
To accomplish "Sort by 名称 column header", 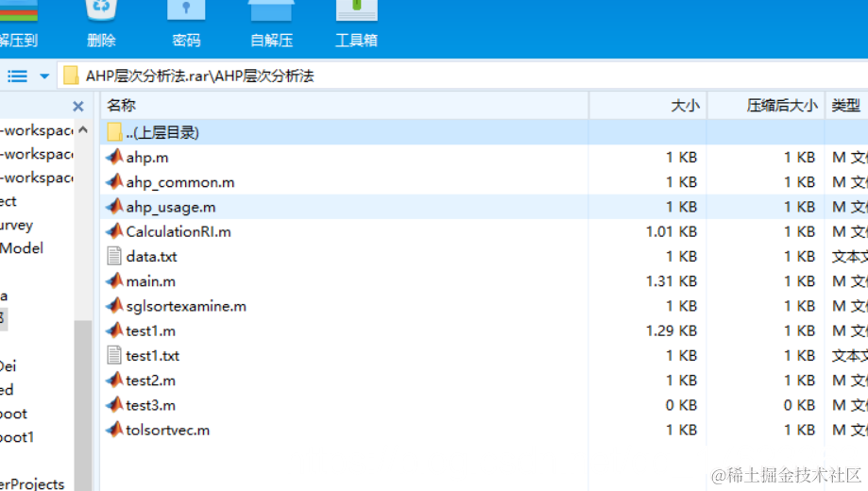I will [x=345, y=105].
